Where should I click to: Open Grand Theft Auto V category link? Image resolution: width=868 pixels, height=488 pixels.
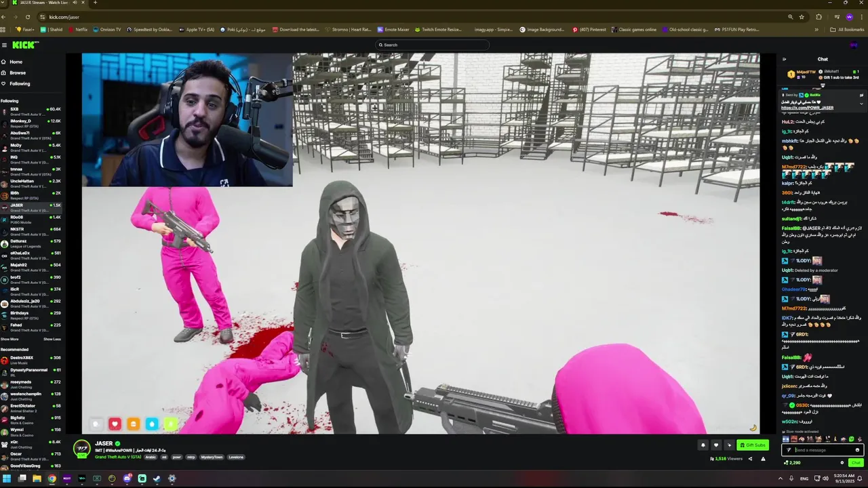pos(118,457)
